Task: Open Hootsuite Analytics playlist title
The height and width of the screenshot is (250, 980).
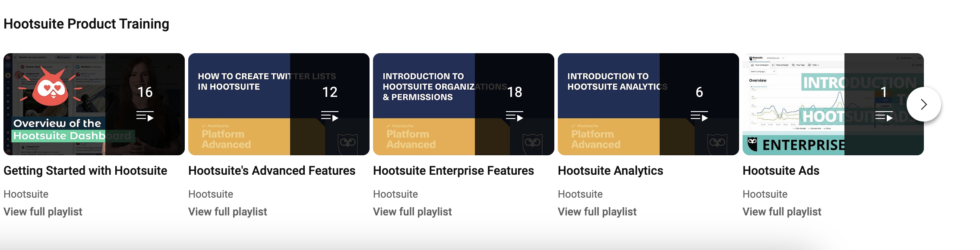Action: pos(610,171)
